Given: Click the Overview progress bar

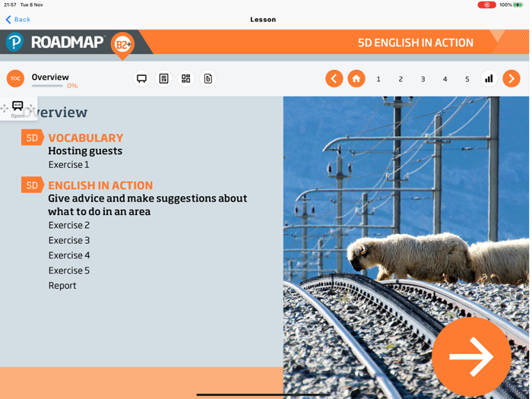Looking at the screenshot, I should [x=47, y=86].
